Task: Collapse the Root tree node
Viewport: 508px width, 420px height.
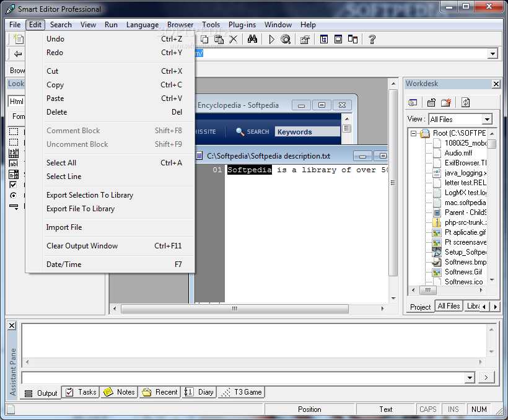Action: [413, 133]
